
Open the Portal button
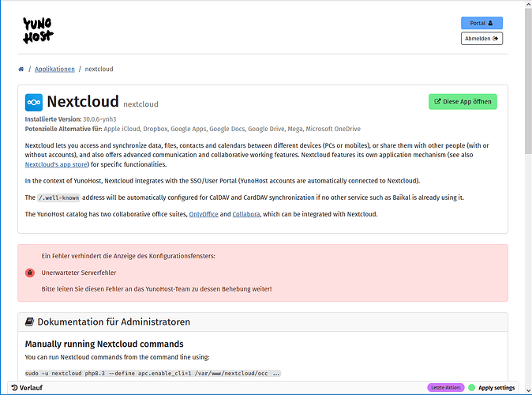pos(481,24)
